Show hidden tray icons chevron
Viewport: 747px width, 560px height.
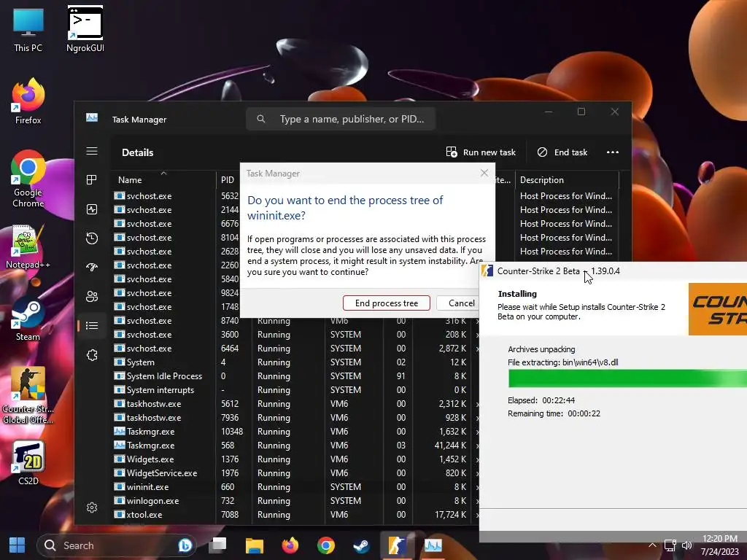pos(652,545)
